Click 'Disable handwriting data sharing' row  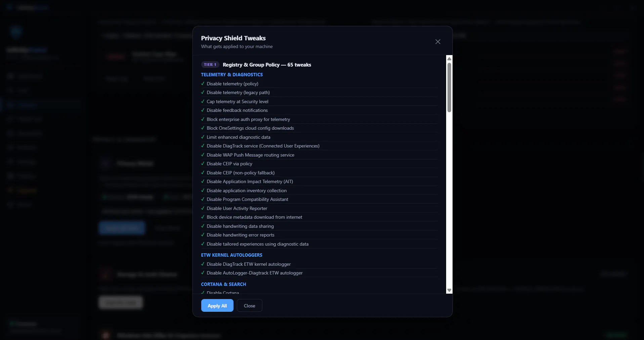point(319,226)
